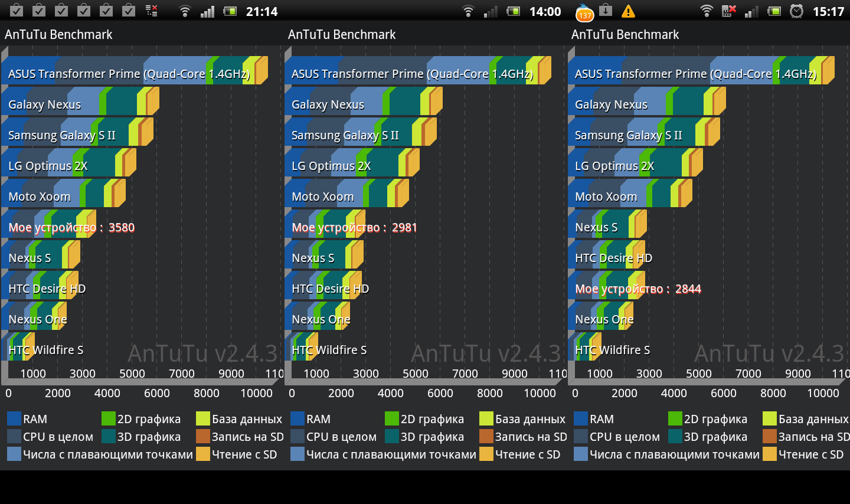Tap the Market download bag notification icon
Image resolution: width=850 pixels, height=504 pixels.
tap(606, 10)
